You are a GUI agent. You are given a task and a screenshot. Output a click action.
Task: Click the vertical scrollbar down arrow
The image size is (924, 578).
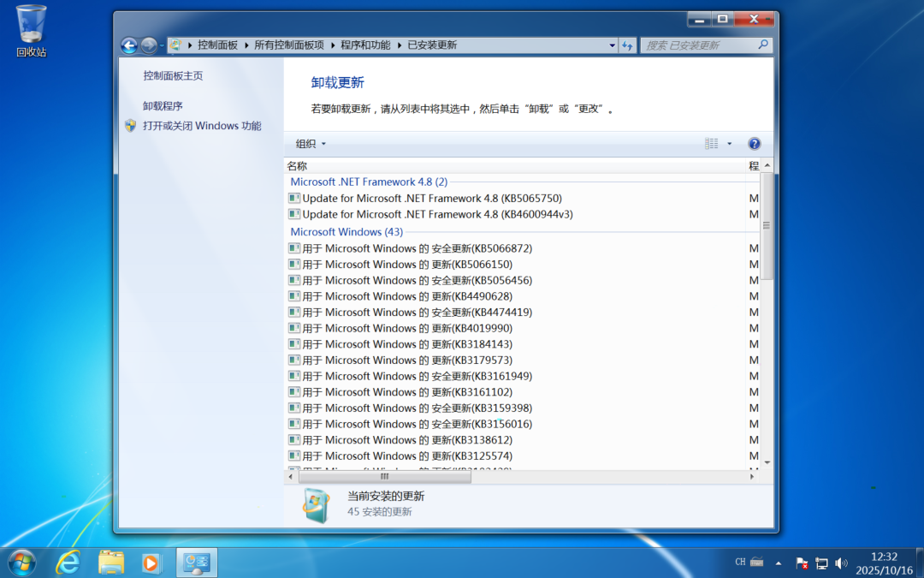[x=767, y=462]
